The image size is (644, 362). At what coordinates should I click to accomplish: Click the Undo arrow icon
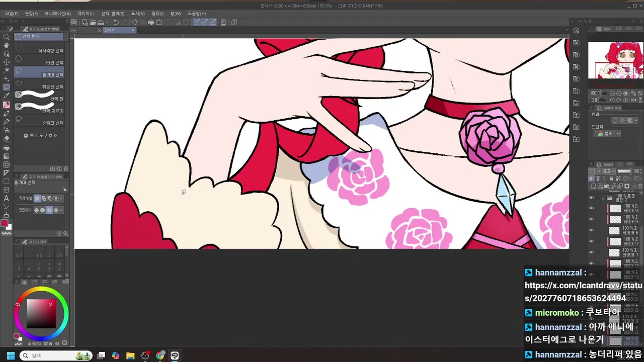coord(116,22)
